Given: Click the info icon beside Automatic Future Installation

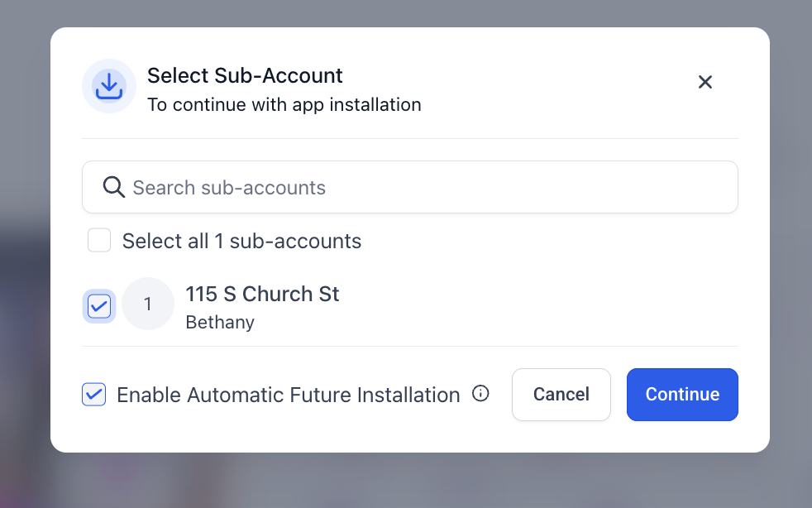Looking at the screenshot, I should click(480, 394).
